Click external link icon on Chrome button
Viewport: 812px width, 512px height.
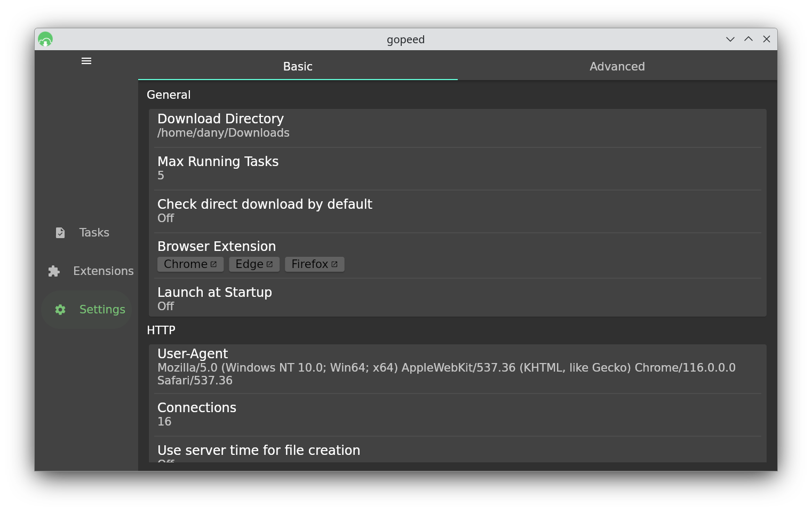(213, 264)
